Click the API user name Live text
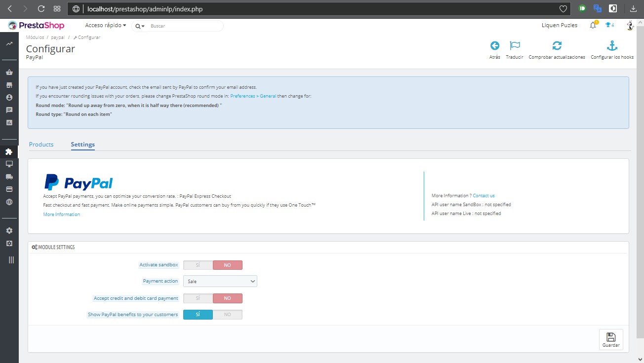 (x=466, y=214)
